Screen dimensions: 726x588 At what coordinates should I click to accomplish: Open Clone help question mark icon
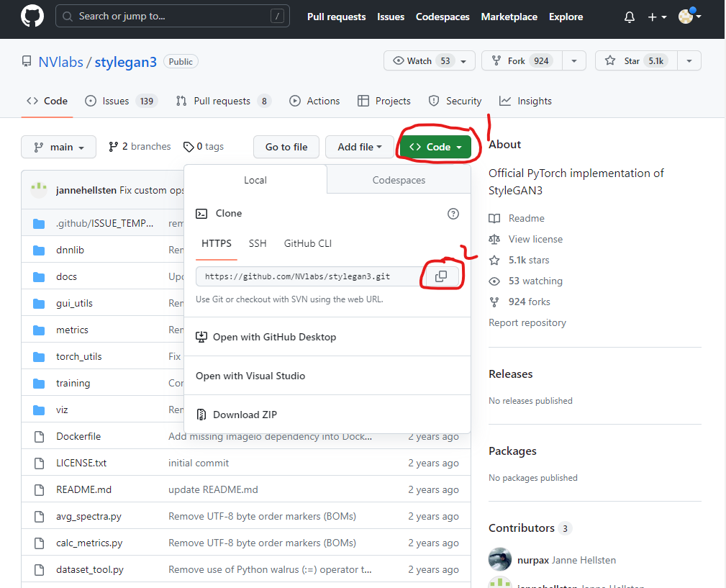(453, 214)
